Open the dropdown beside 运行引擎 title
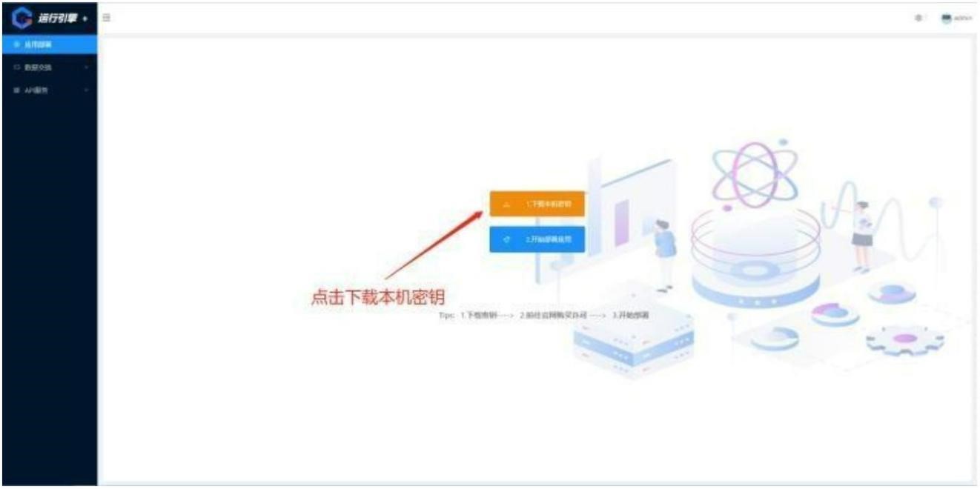This screenshot has height=489, width=980. click(x=86, y=18)
